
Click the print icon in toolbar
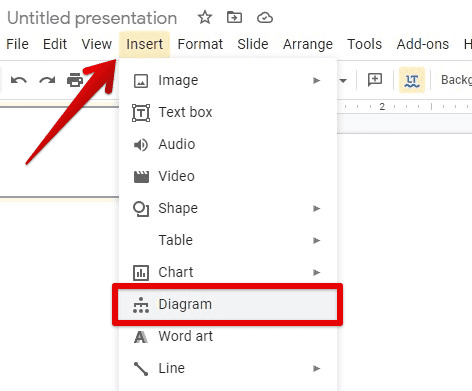coord(75,80)
